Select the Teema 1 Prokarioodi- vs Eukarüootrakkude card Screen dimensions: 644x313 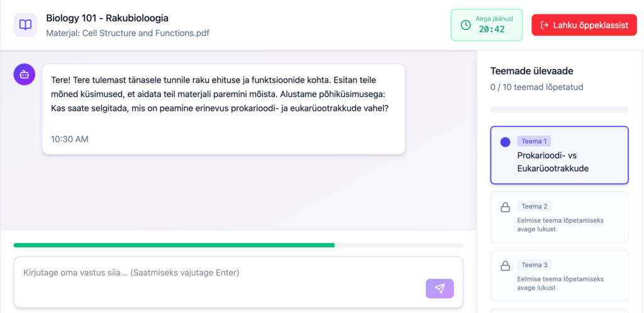[559, 155]
